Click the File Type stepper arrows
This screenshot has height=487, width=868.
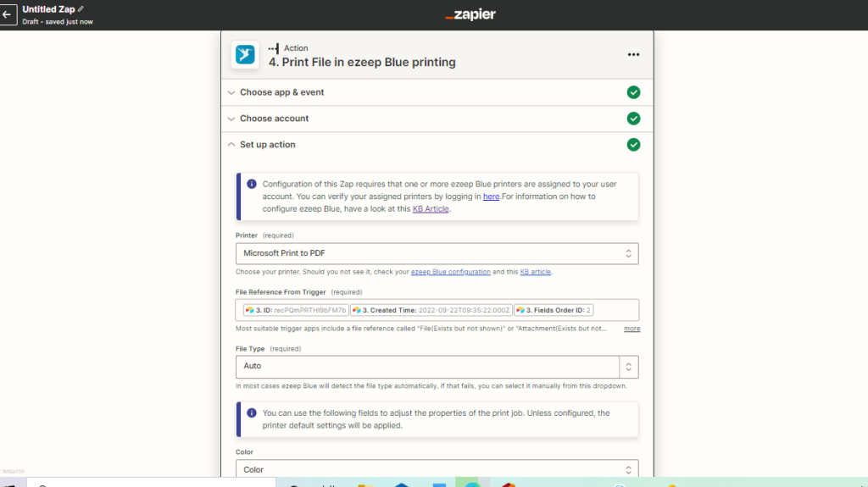(x=628, y=367)
